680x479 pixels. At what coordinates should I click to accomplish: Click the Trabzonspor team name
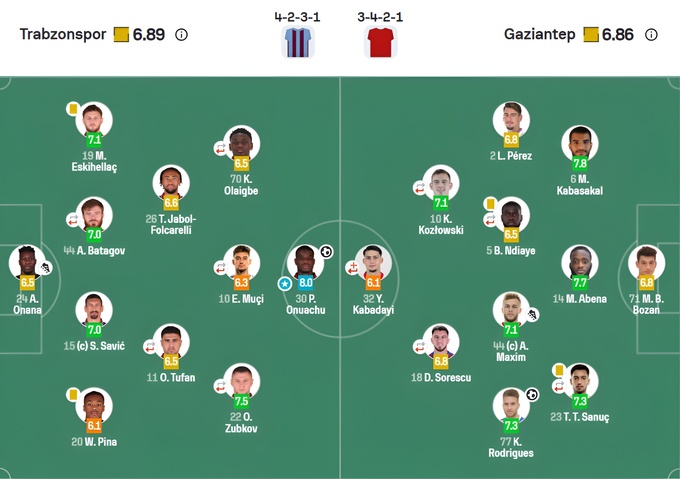pos(63,34)
